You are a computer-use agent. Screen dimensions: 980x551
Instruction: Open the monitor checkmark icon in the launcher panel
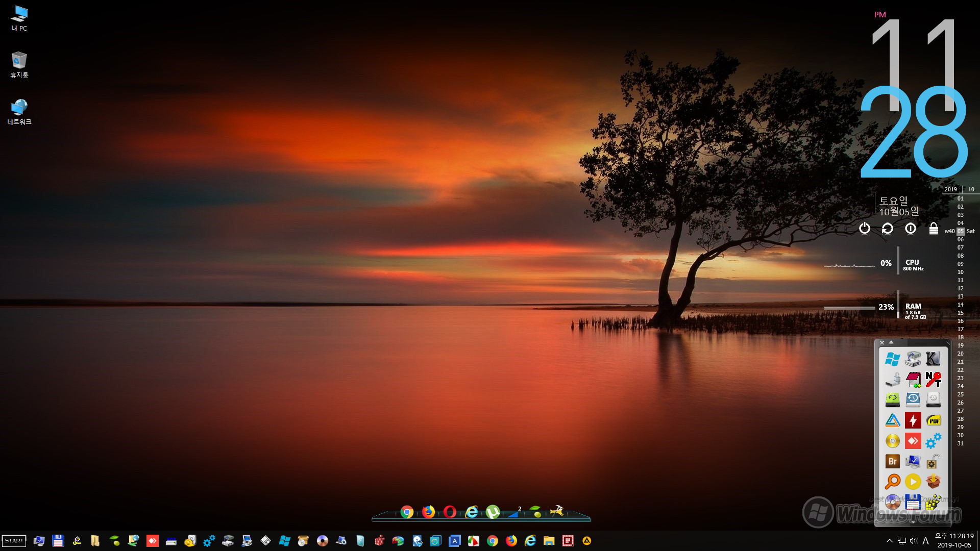(913, 461)
